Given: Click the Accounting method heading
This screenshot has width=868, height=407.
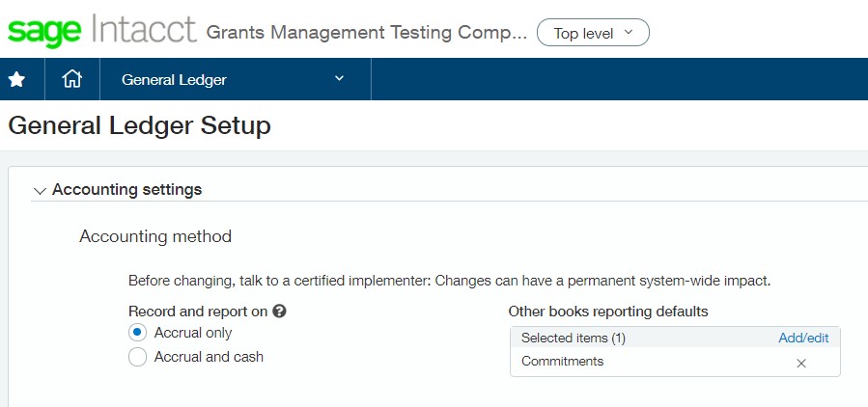Looking at the screenshot, I should coord(155,236).
